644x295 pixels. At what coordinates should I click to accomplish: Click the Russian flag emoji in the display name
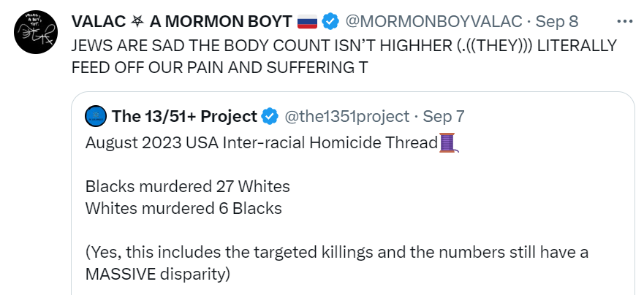point(308,21)
